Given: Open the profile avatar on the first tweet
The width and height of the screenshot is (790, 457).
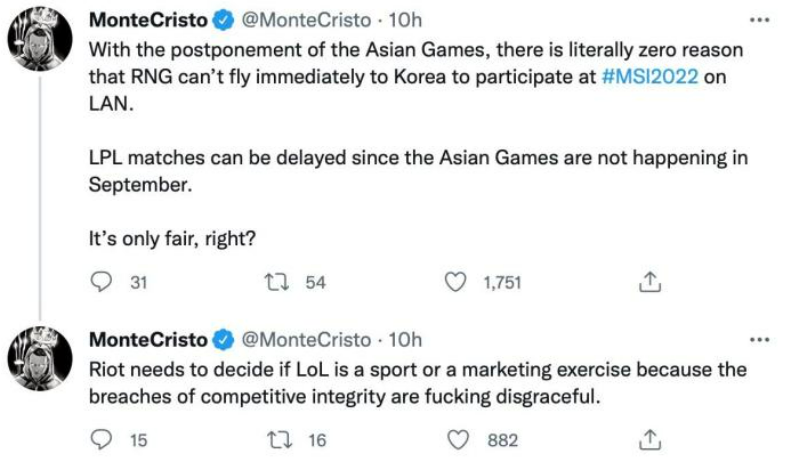Looking at the screenshot, I should pyautogui.click(x=40, y=44).
